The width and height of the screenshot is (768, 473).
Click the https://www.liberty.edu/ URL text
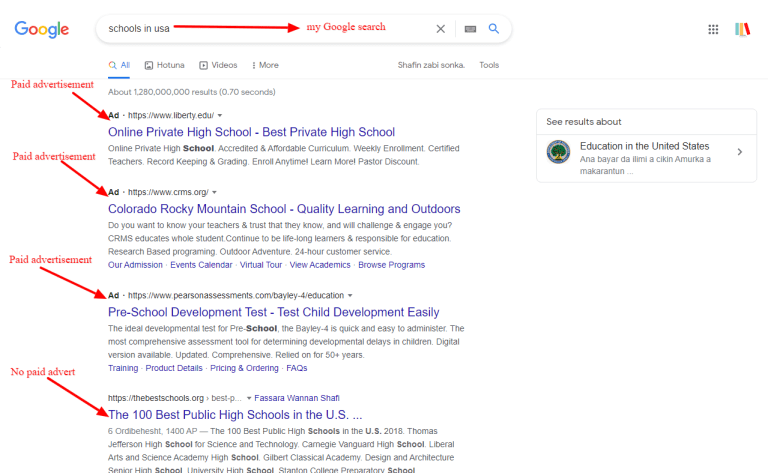click(171, 116)
